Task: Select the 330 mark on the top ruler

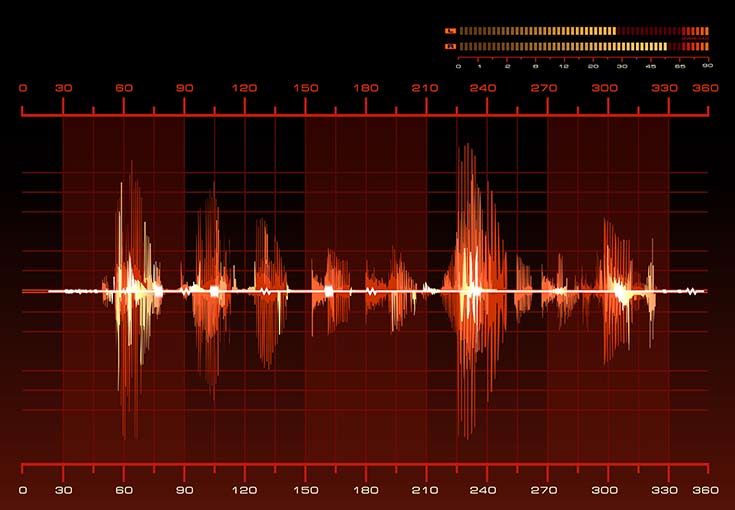Action: [665, 88]
